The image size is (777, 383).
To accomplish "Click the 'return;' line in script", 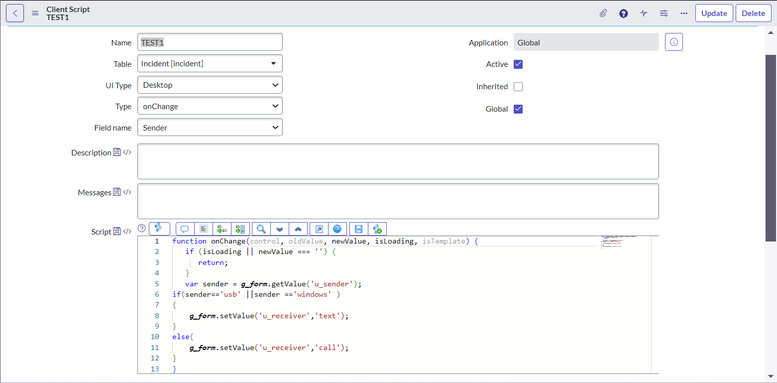I will click(213, 263).
